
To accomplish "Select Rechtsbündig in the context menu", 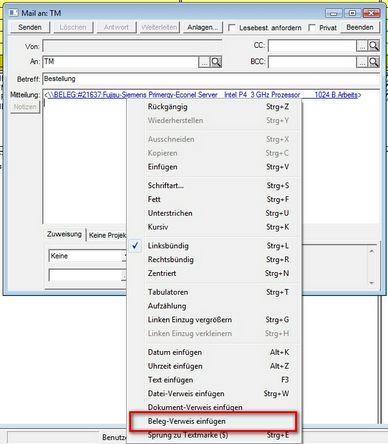I will tap(214, 260).
